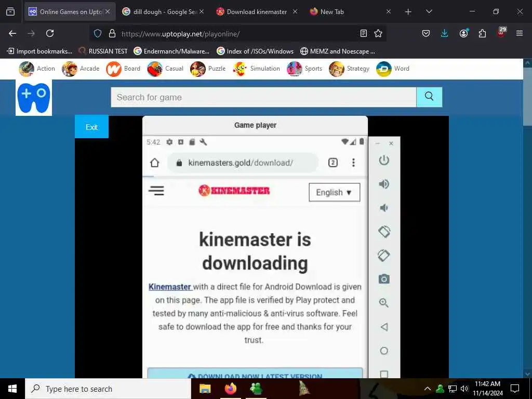Viewport: 532px width, 399px height.
Task: Open Firefox application hamburger menu
Action: 519,33
